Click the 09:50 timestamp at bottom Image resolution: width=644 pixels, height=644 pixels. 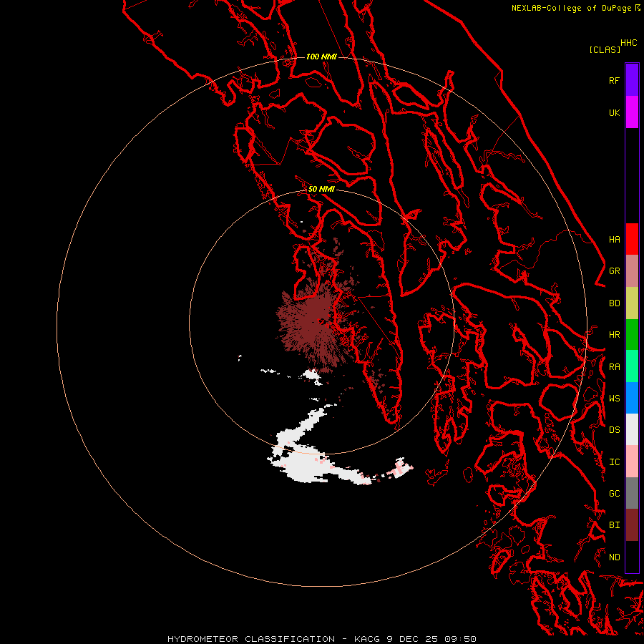[x=462, y=639]
